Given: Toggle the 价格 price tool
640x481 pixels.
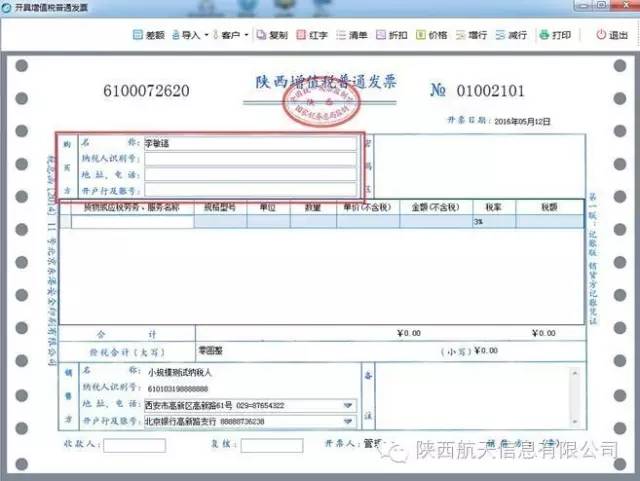Looking at the screenshot, I should 431,35.
